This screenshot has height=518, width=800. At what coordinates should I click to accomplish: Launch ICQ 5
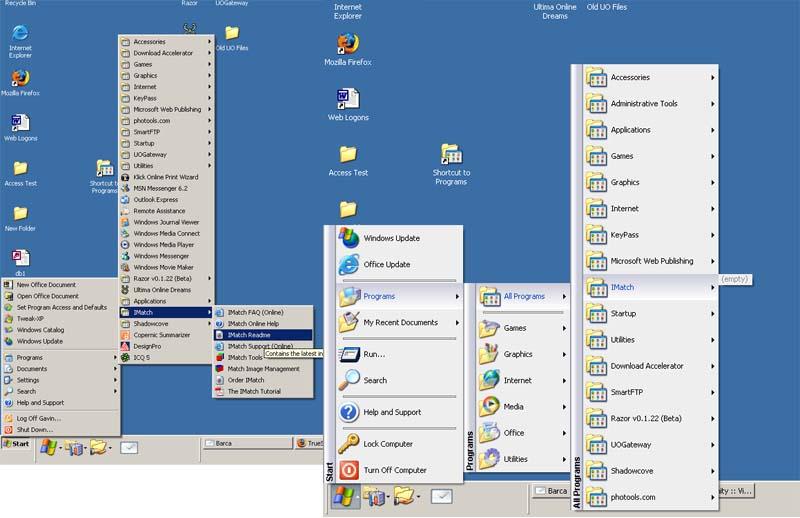click(x=166, y=357)
